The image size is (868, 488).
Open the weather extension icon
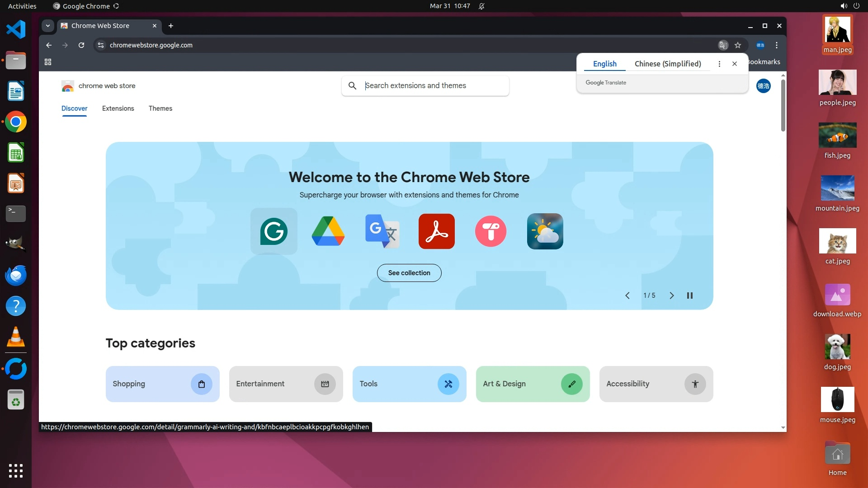click(x=545, y=231)
